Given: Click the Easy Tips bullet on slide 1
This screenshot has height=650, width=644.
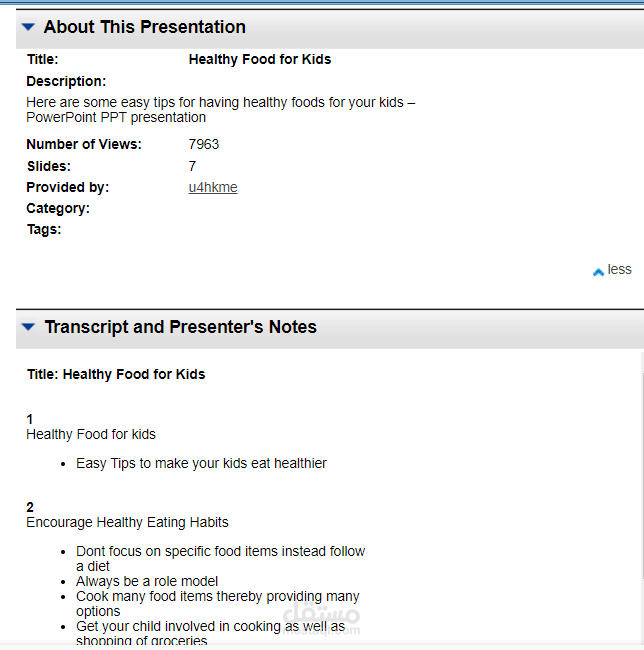Looking at the screenshot, I should click(x=201, y=463).
